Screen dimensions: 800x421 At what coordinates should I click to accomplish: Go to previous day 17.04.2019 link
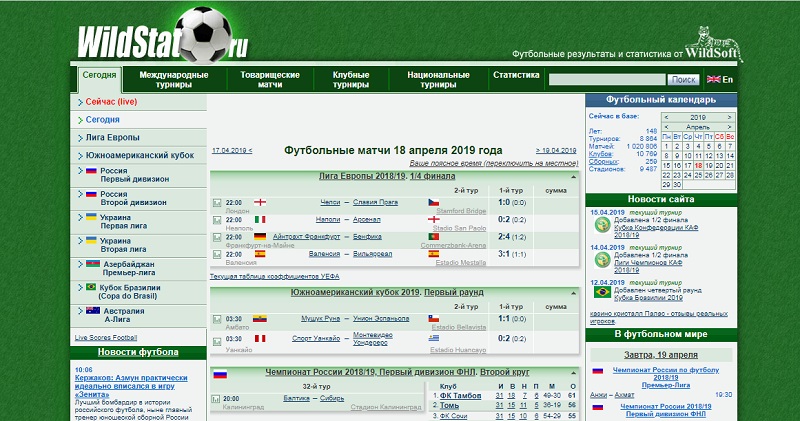[x=231, y=151]
